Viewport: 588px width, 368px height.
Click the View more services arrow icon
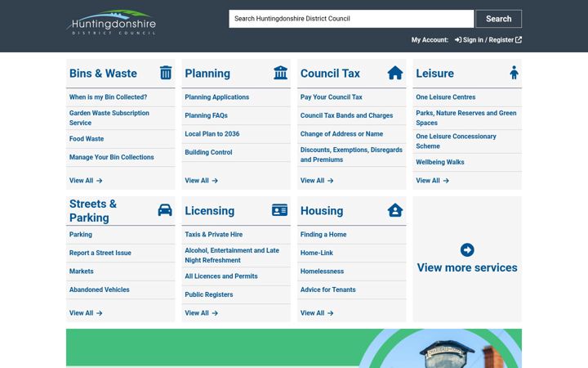coord(467,250)
